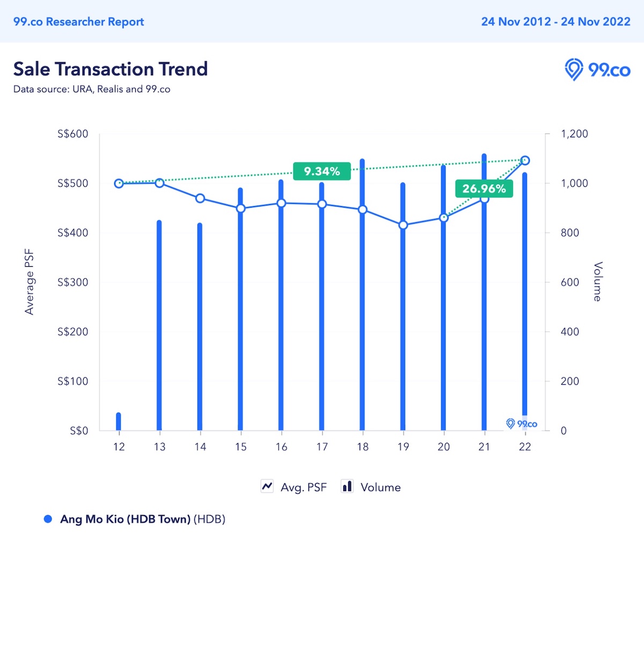Click the 99.co Researcher Report header link
The width and height of the screenshot is (644, 660).
pyautogui.click(x=79, y=21)
